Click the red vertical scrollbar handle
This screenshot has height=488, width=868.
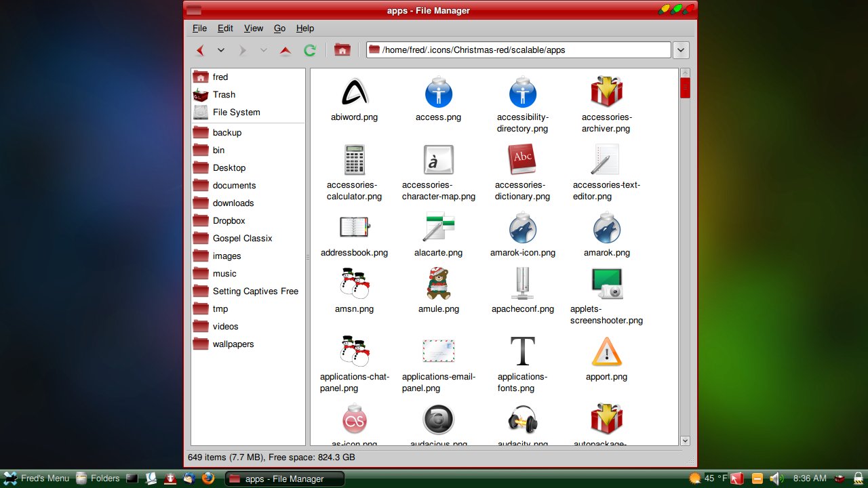pos(685,88)
